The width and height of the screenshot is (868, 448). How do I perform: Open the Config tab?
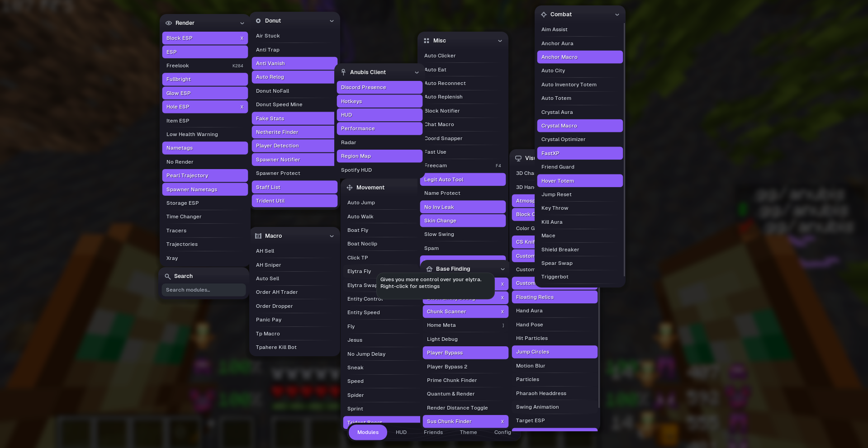coord(503,432)
